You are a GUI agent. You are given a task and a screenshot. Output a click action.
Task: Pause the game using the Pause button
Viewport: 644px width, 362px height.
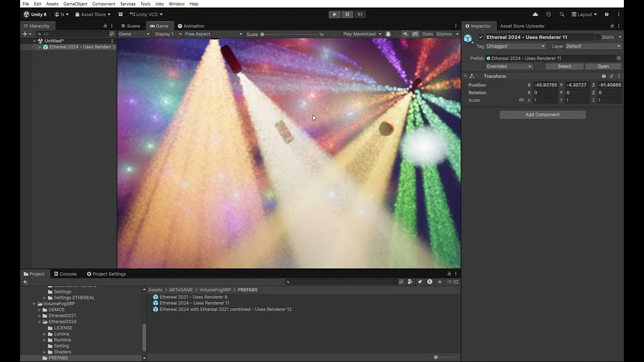tap(347, 15)
